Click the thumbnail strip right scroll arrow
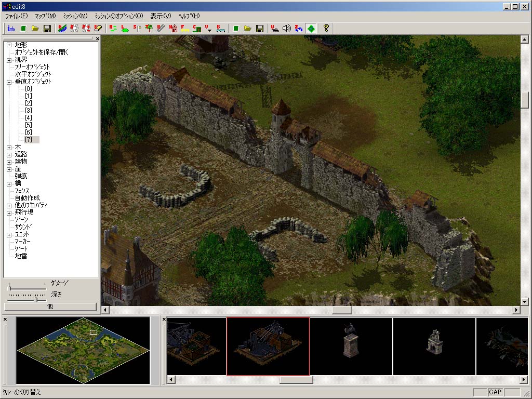Image resolution: width=532 pixels, height=399 pixels. 524,379
